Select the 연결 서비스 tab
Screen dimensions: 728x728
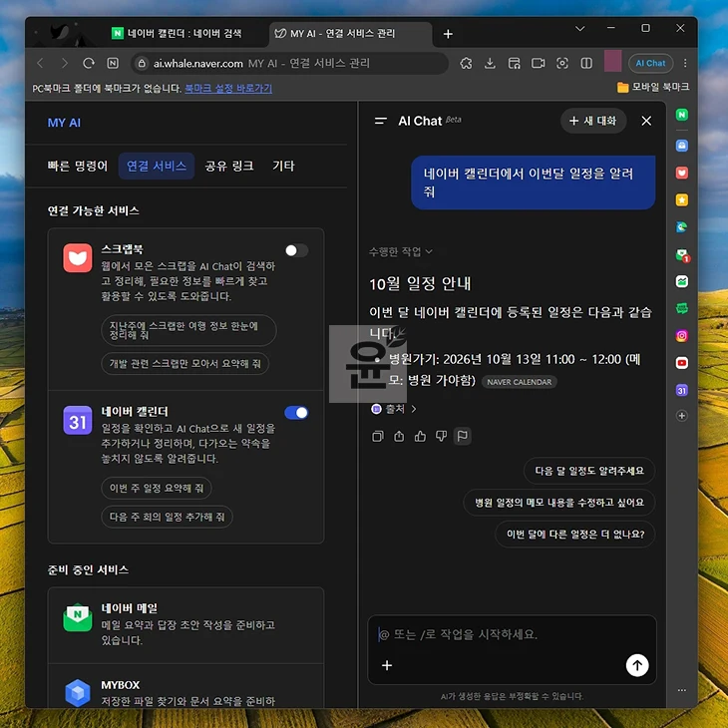[x=157, y=166]
